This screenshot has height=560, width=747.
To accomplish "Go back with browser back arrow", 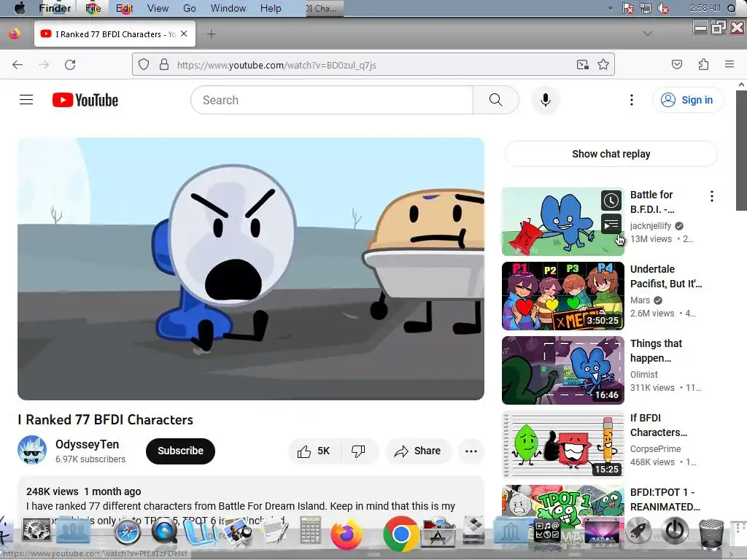I will pos(18,65).
